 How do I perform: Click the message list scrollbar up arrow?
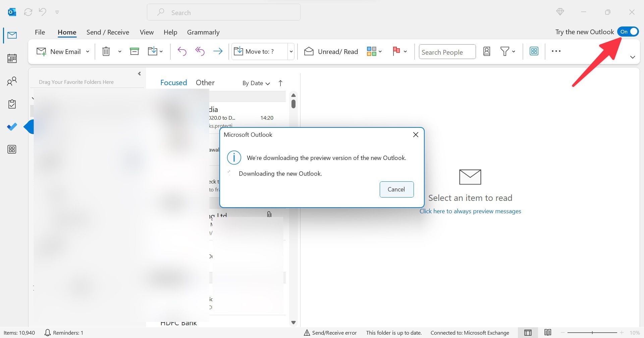click(293, 95)
